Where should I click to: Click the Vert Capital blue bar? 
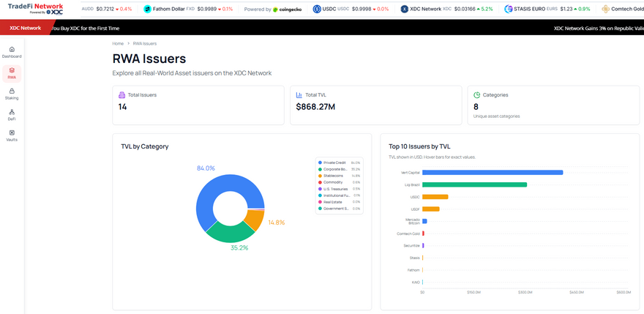493,173
